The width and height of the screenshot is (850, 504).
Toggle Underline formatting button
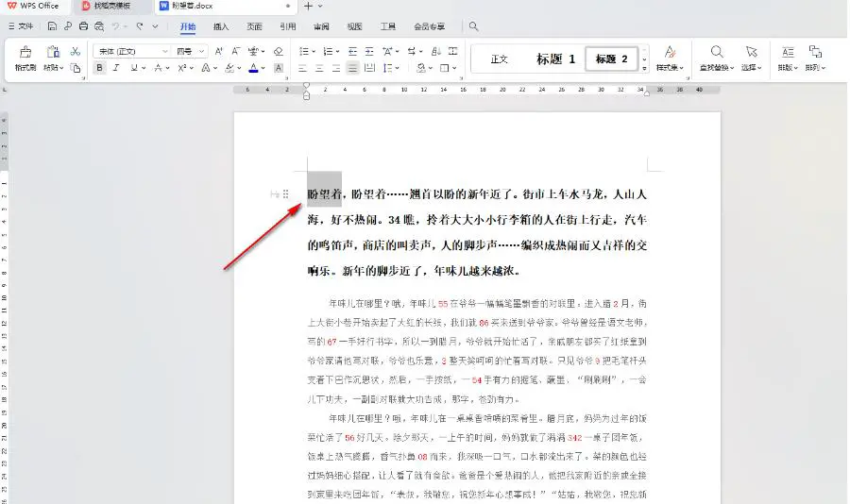coord(134,68)
